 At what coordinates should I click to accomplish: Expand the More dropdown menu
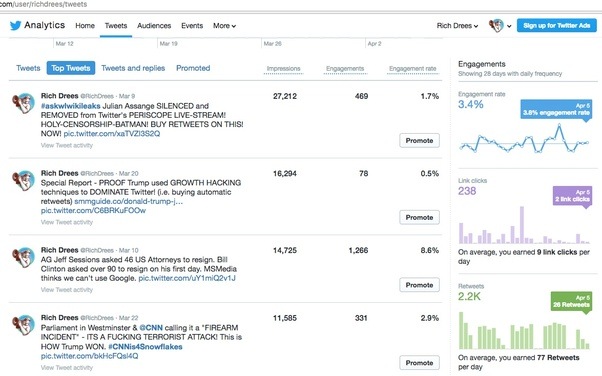224,26
